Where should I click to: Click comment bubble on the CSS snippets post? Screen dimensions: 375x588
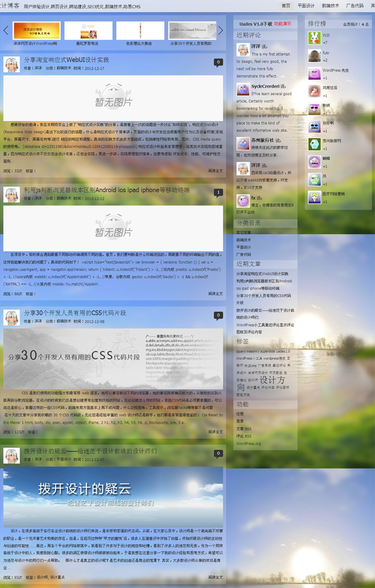coord(218,315)
